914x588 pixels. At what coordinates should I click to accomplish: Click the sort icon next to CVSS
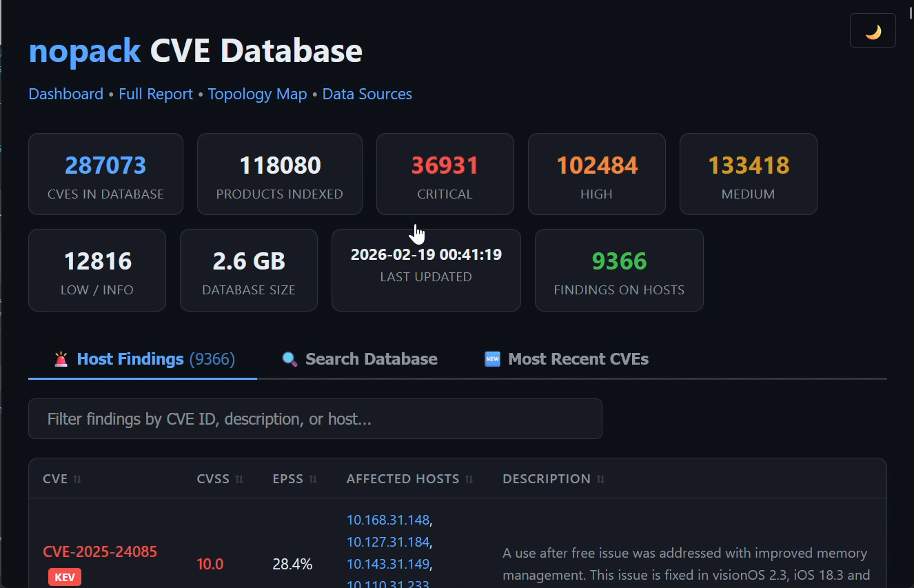pos(240,478)
